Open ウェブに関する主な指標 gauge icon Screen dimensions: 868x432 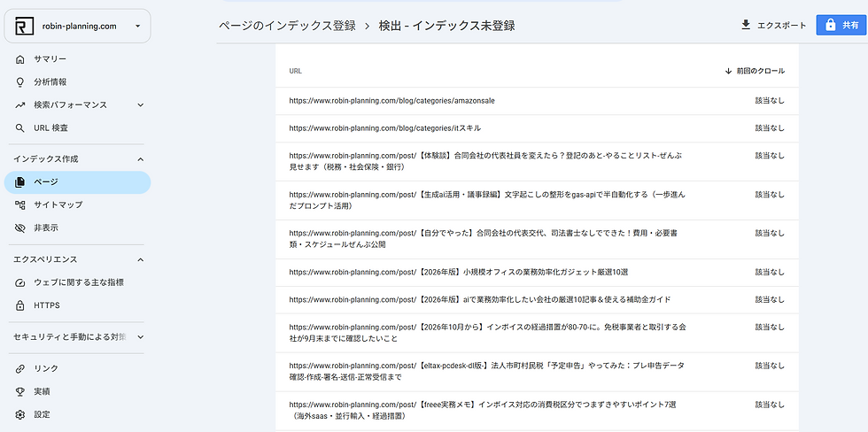coord(20,282)
